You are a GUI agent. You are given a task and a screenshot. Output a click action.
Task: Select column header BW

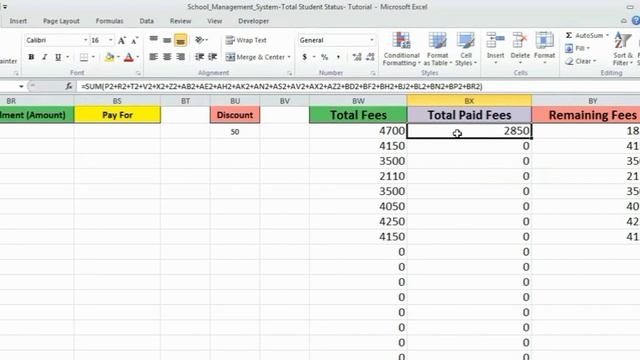point(358,101)
